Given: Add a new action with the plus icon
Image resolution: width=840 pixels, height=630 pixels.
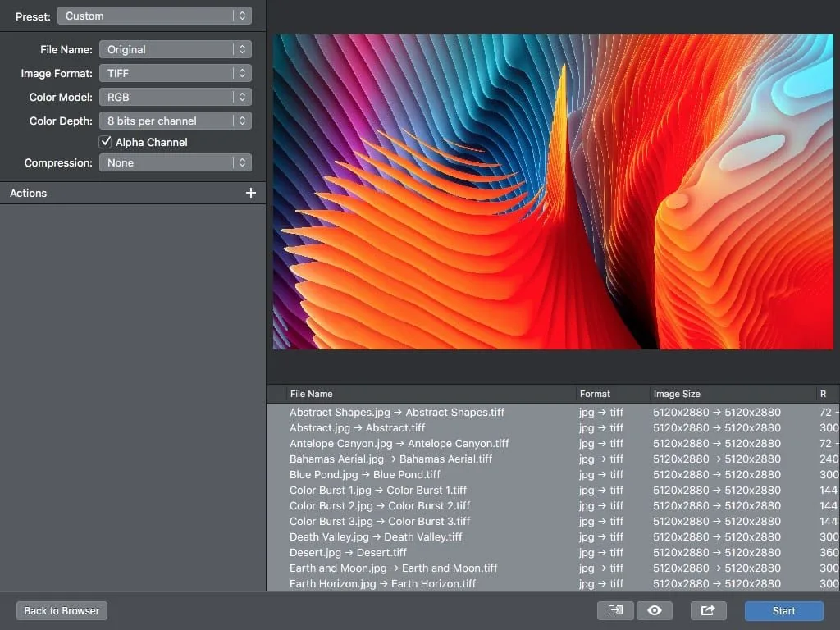Looking at the screenshot, I should click(251, 193).
